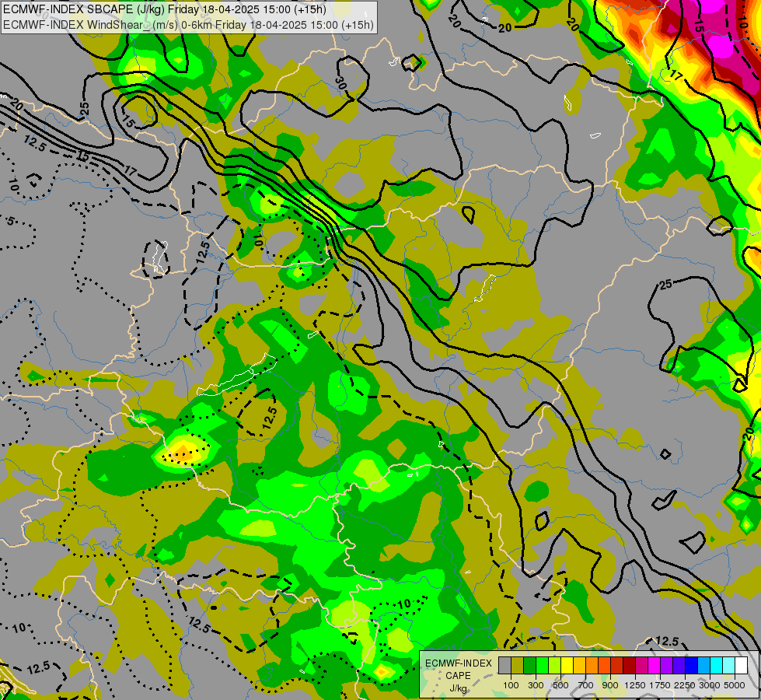
Task: Click the olive swatch in the CAPE legend
Action: pos(518,666)
